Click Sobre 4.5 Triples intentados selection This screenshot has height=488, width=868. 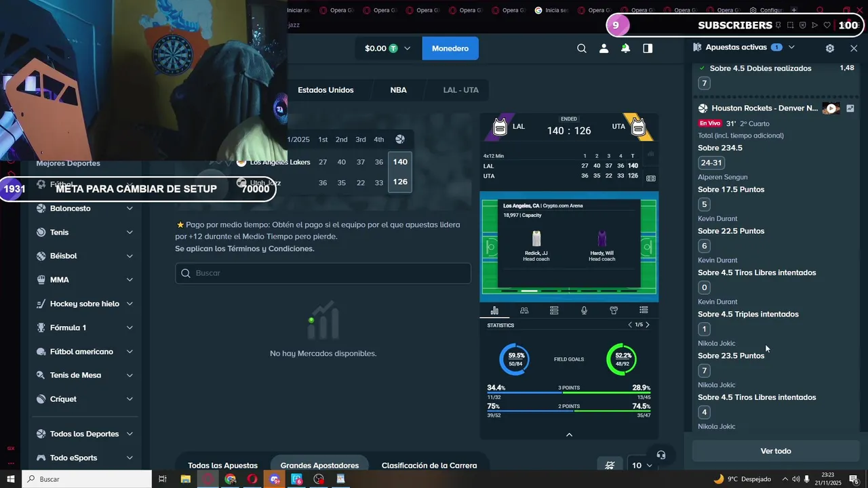748,314
